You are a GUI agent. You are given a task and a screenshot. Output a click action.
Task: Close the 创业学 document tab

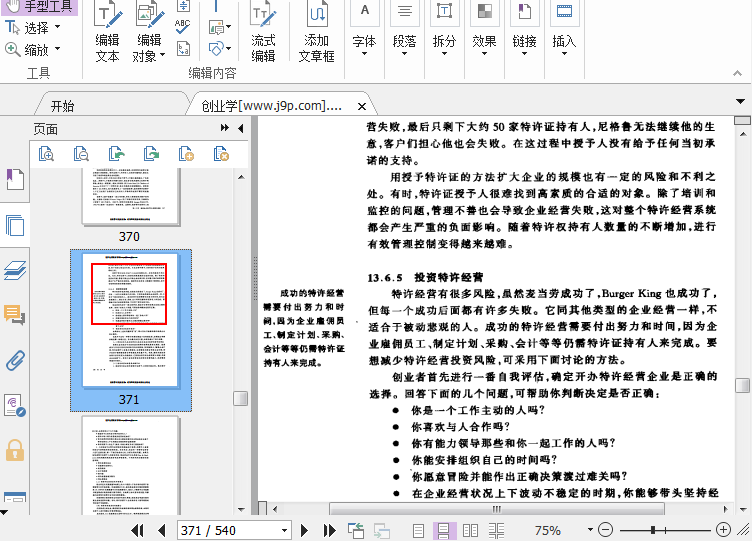tap(362, 106)
